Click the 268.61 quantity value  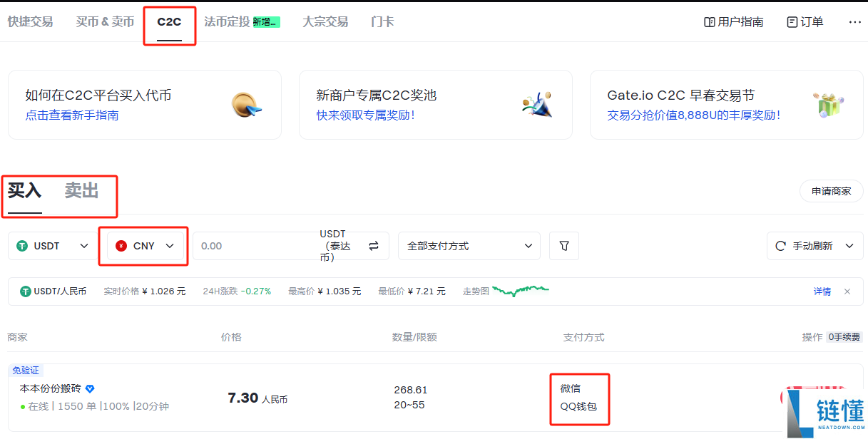(411, 390)
